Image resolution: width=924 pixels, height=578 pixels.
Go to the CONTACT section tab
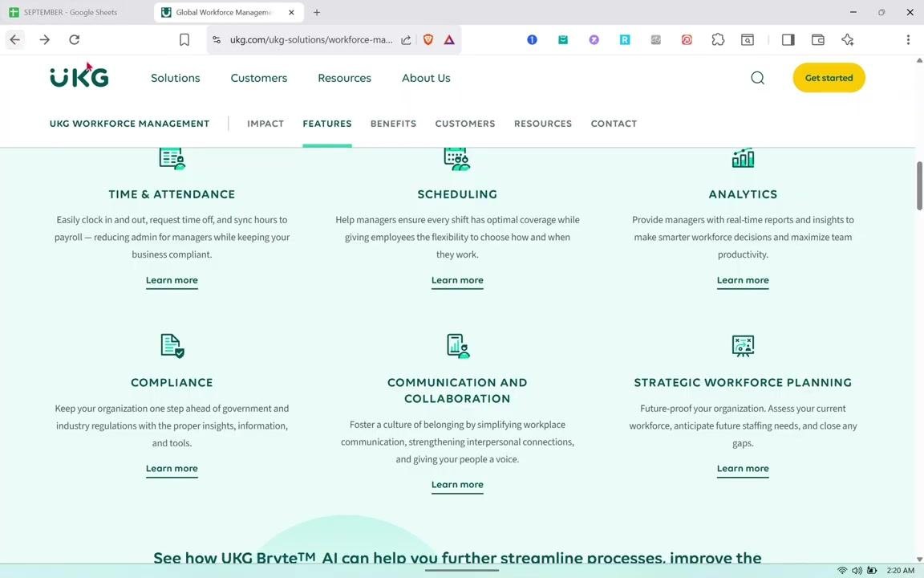coord(614,124)
